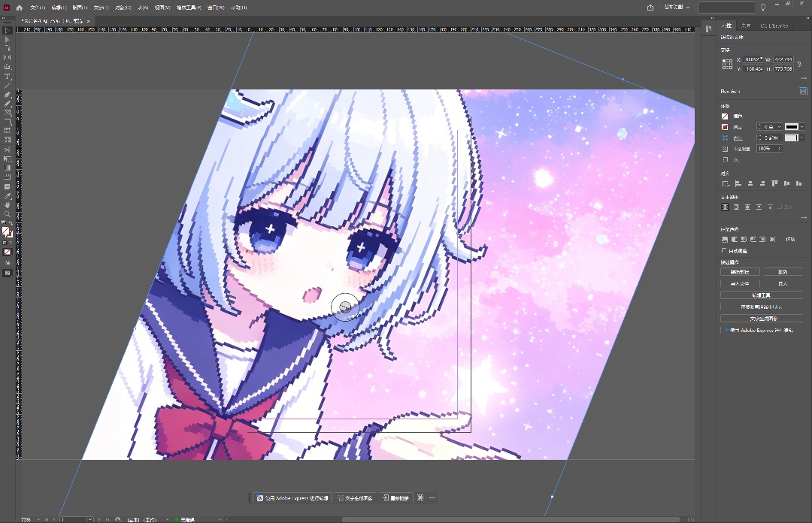812x523 pixels.
Task: Click the align-to target icon
Action: tap(726, 183)
